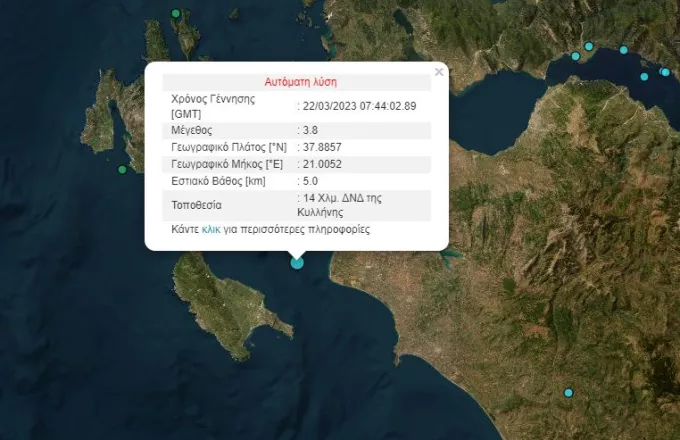Select the green marker north of Lefkada island

click(x=176, y=14)
